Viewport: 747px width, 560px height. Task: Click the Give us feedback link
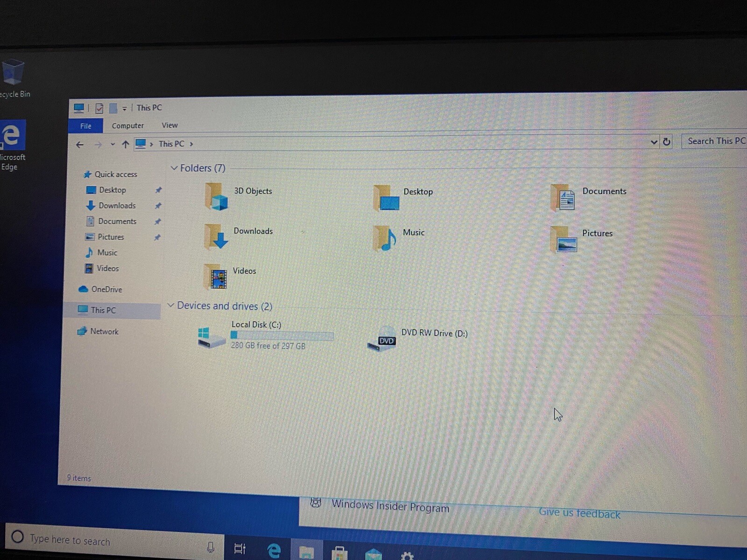point(579,513)
